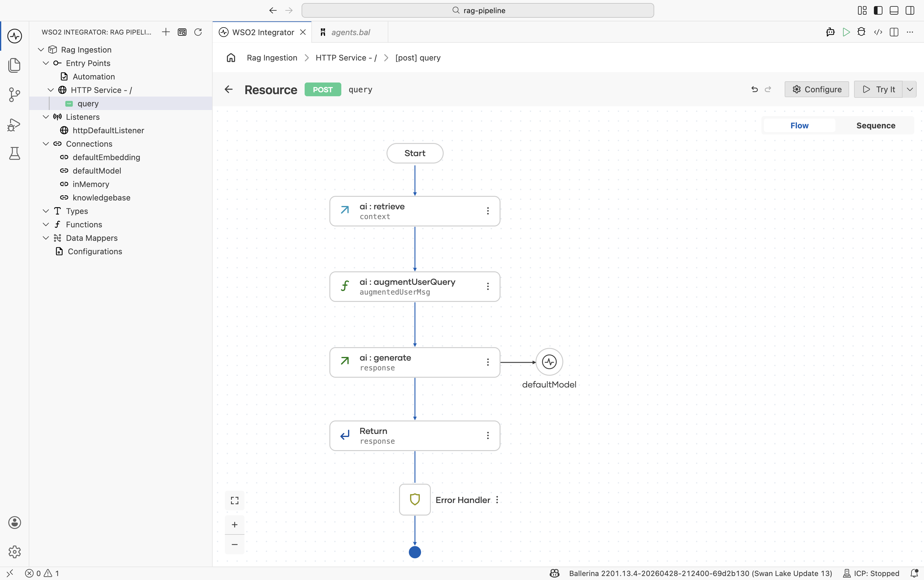Go back with Resource back arrow
Image resolution: width=924 pixels, height=580 pixels.
tap(229, 89)
